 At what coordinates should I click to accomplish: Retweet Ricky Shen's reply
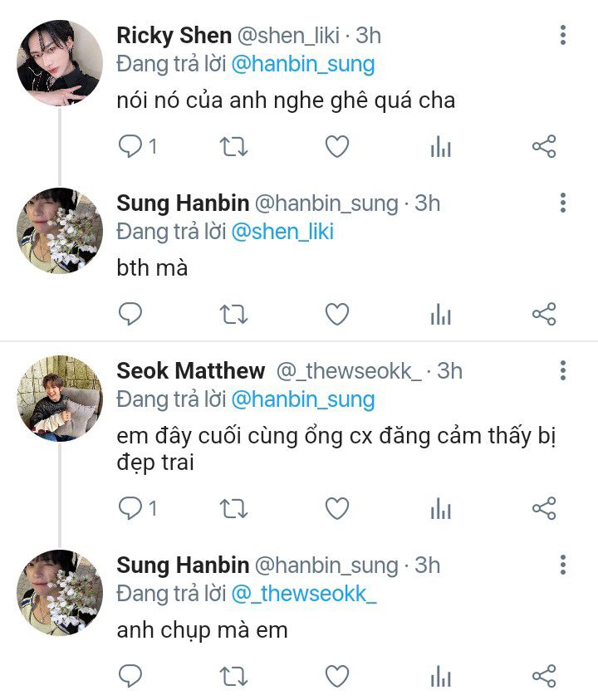pyautogui.click(x=233, y=148)
